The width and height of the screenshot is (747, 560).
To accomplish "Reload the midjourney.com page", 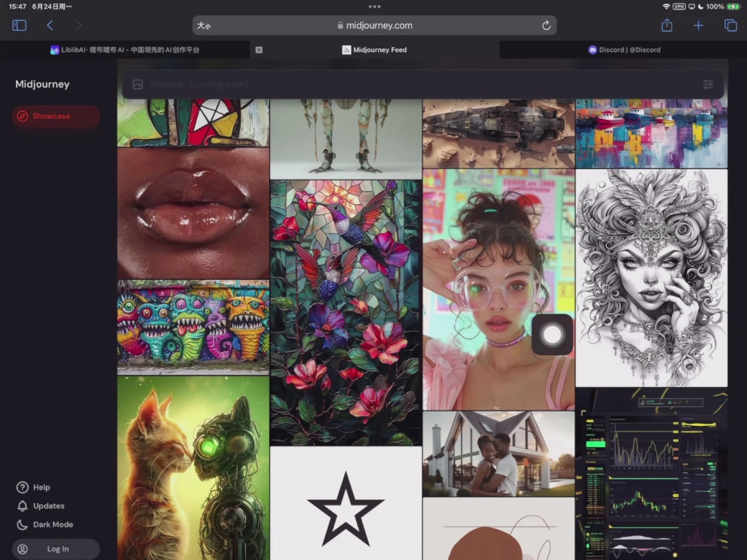I will pos(546,26).
